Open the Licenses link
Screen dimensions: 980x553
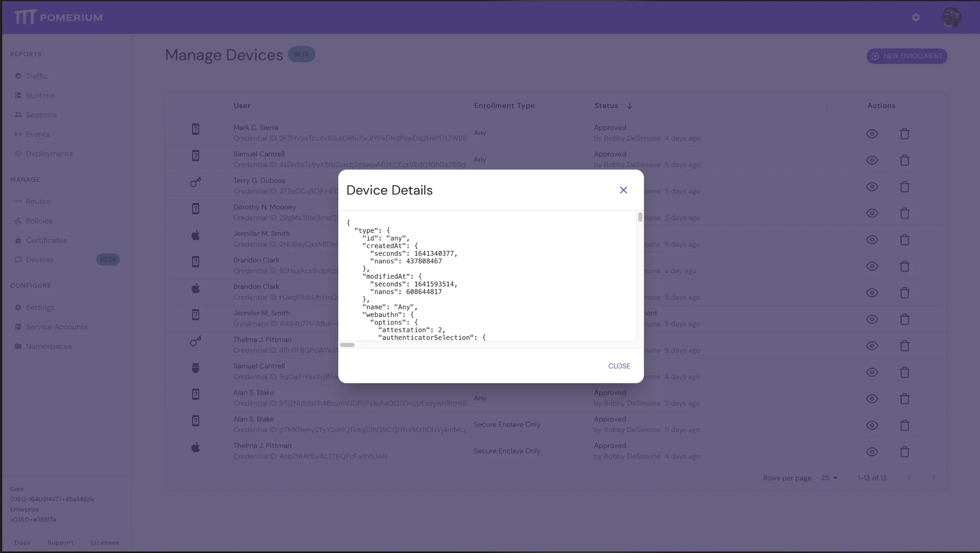click(x=105, y=542)
